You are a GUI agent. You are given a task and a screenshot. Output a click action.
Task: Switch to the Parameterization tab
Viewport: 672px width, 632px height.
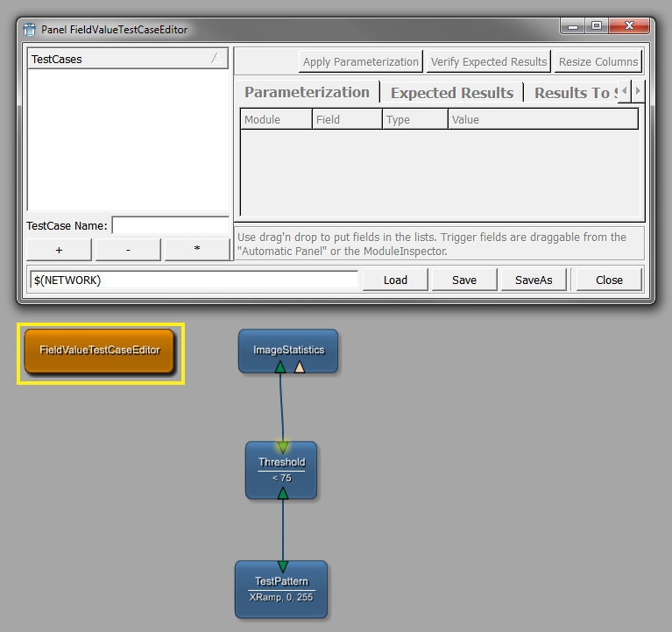[307, 92]
